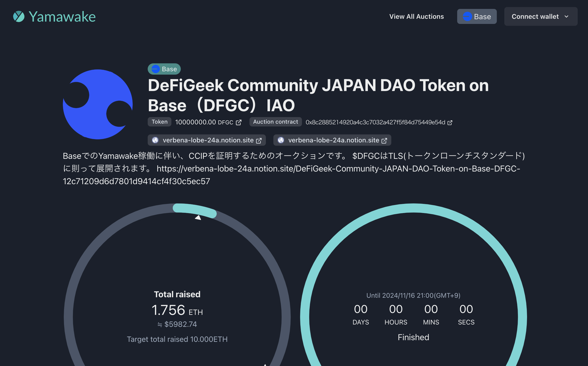Click the auction title heading

(x=318, y=95)
